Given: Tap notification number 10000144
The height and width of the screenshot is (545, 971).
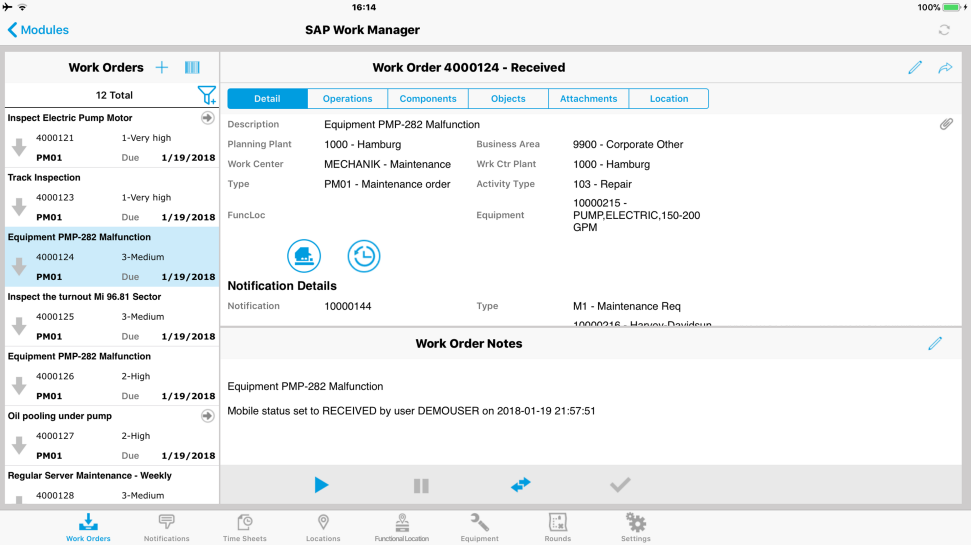Looking at the screenshot, I should coord(348,306).
